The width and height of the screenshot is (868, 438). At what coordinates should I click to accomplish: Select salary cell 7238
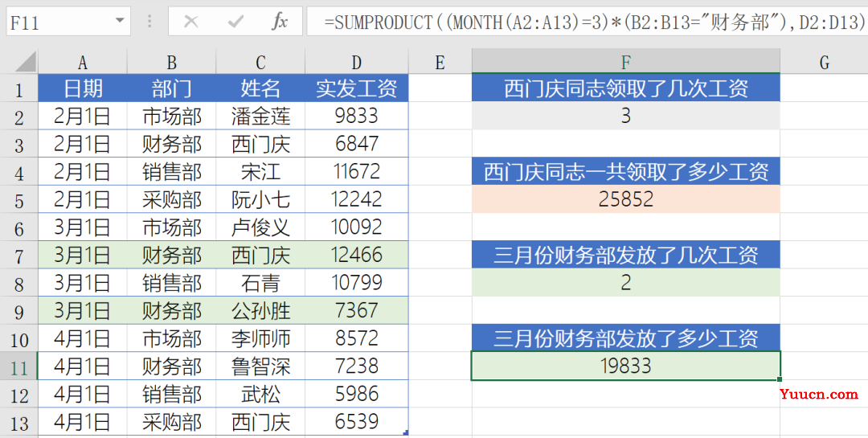coord(357,366)
